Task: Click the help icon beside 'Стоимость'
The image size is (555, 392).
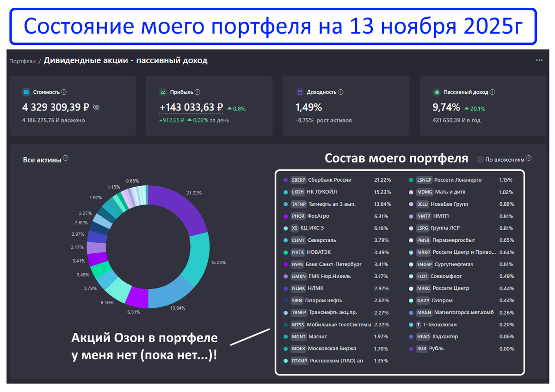Action: click(x=64, y=92)
